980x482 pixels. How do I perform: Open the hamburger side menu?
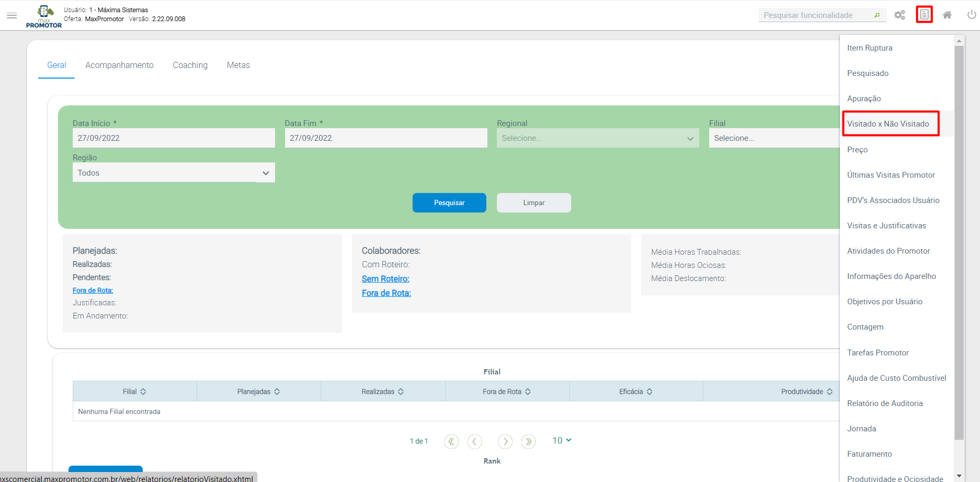[12, 15]
